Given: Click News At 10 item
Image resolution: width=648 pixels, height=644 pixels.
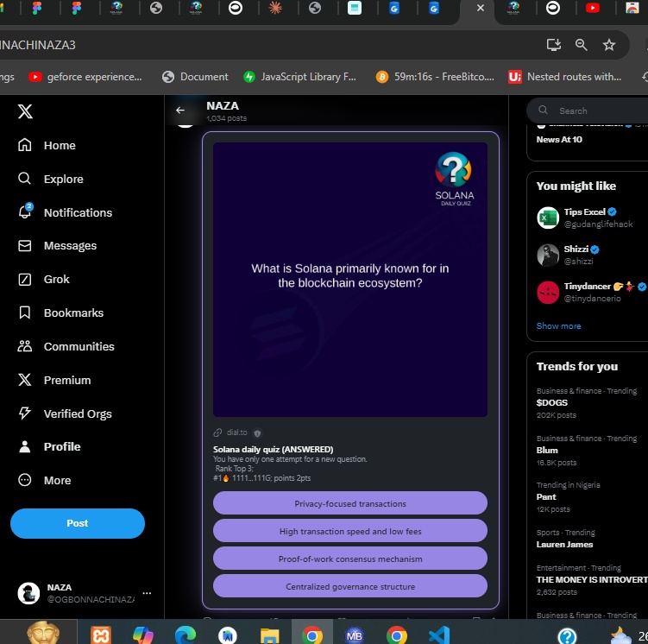Looking at the screenshot, I should (x=559, y=140).
